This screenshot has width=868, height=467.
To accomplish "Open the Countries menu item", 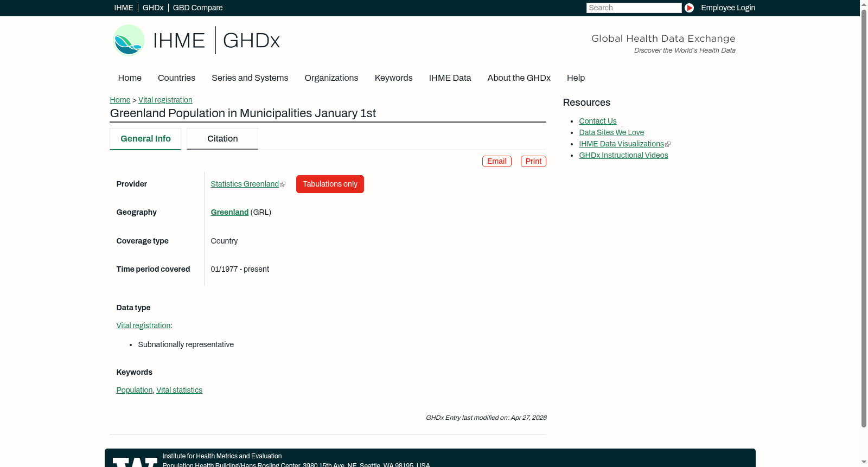I will [176, 78].
